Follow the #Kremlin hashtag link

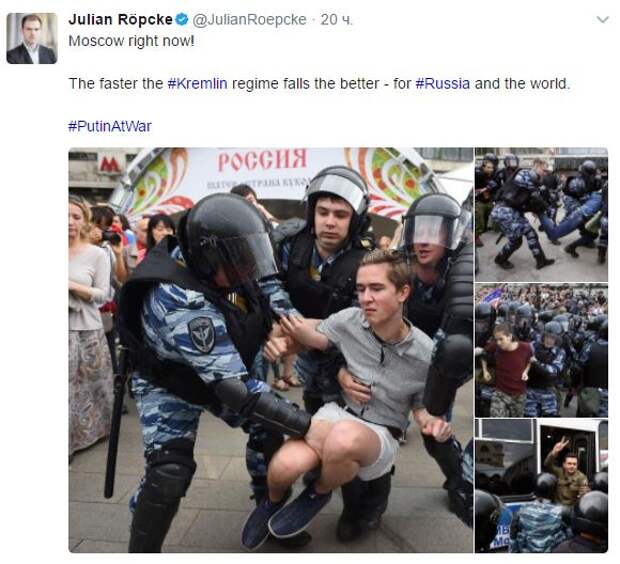[x=197, y=83]
